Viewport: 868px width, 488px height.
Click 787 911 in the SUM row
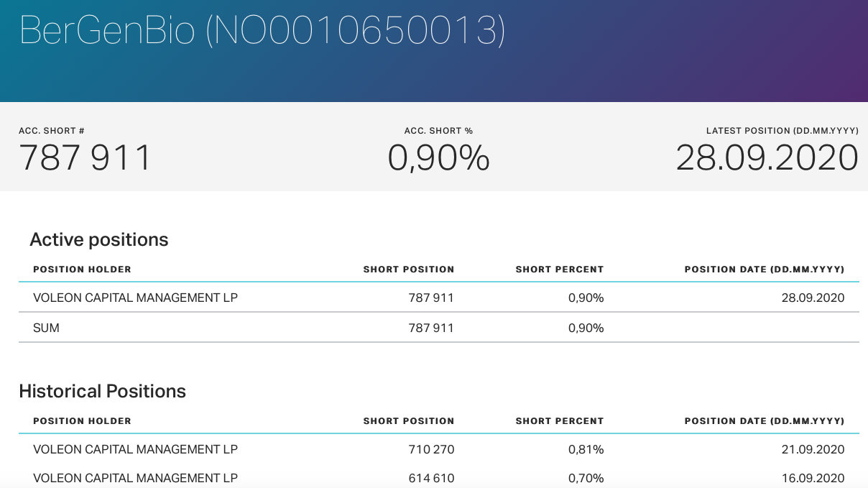tap(432, 328)
